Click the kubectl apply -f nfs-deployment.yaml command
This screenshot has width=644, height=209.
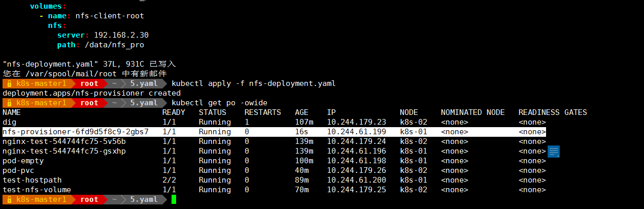254,83
